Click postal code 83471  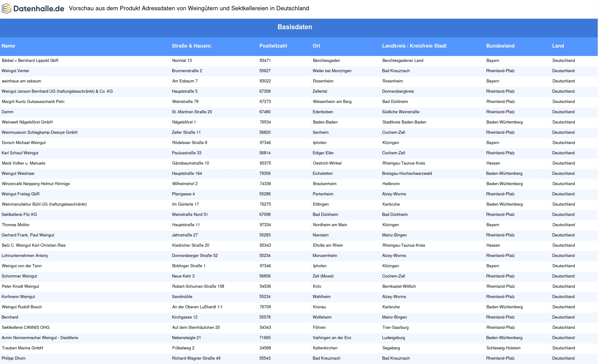[x=265, y=61]
